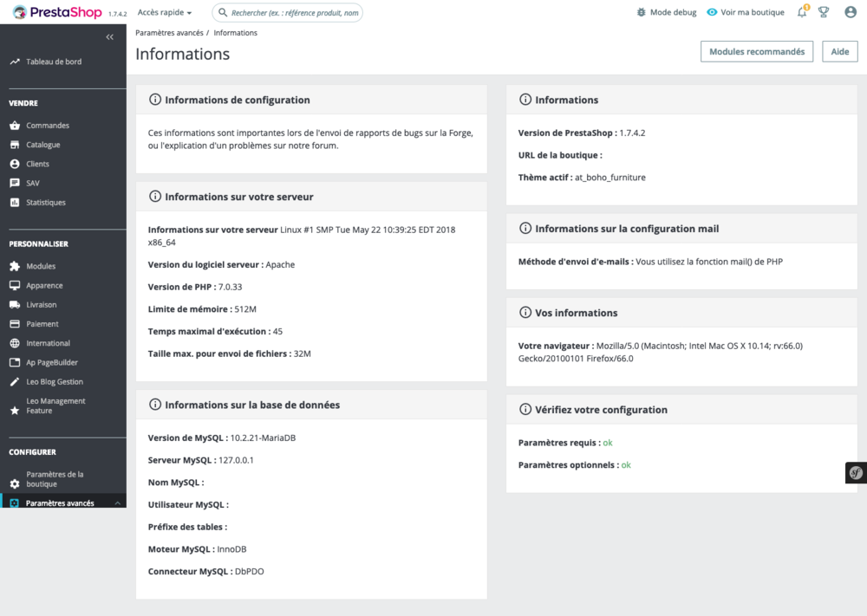Click the Modules recommandés button
This screenshot has width=867, height=616.
[758, 51]
